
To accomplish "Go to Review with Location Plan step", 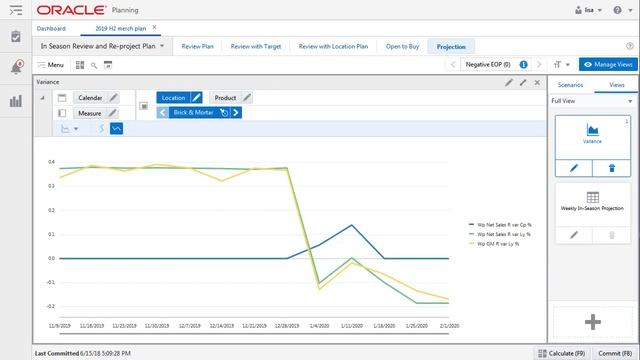I will click(333, 47).
